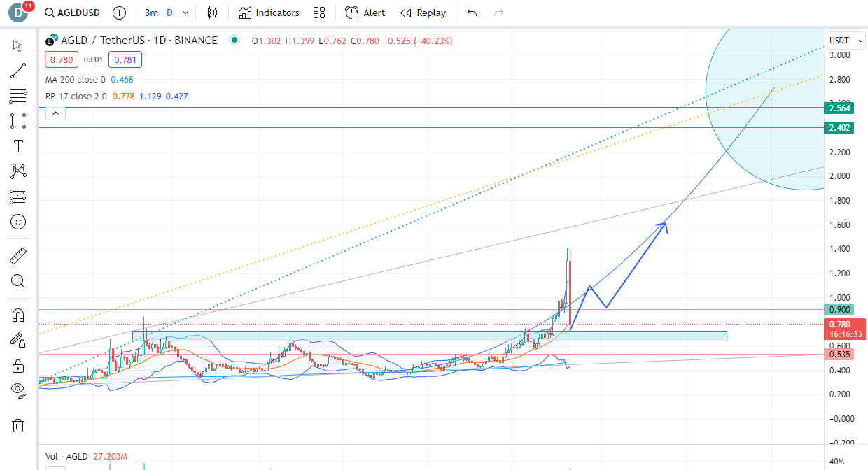Create a new Alert
The height and width of the screenshot is (470, 868).
365,13
